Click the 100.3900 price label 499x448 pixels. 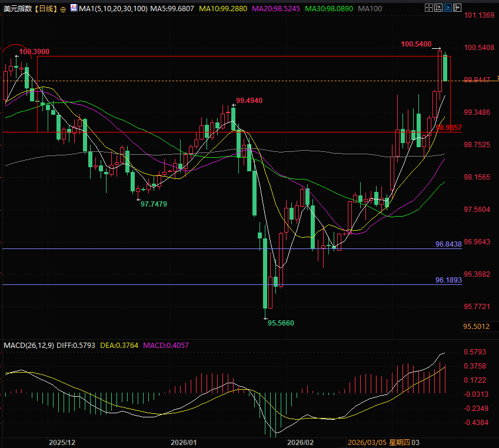click(x=34, y=52)
